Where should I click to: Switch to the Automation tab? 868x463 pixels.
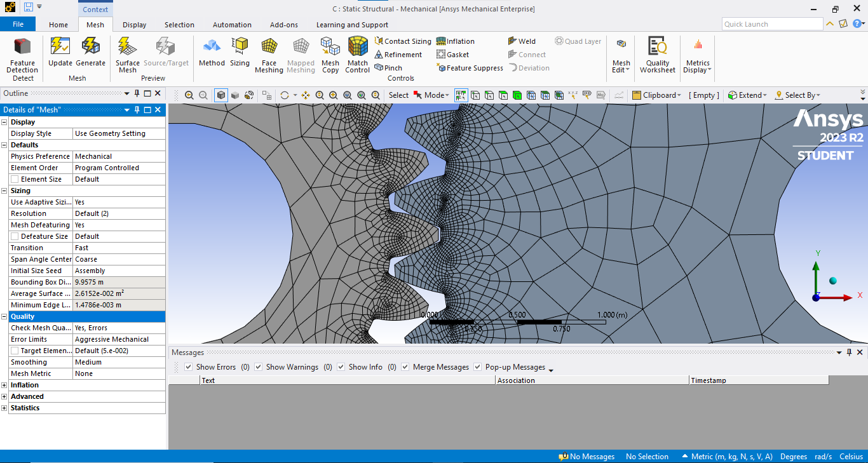(x=232, y=25)
